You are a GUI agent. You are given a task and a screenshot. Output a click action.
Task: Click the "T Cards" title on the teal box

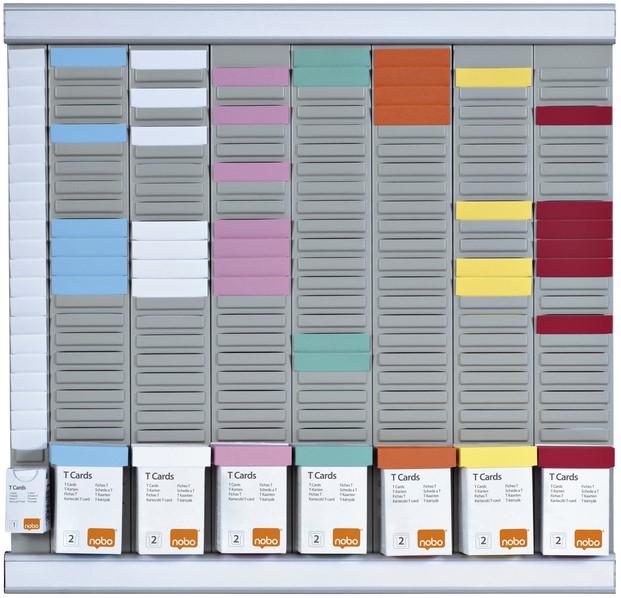tap(322, 476)
